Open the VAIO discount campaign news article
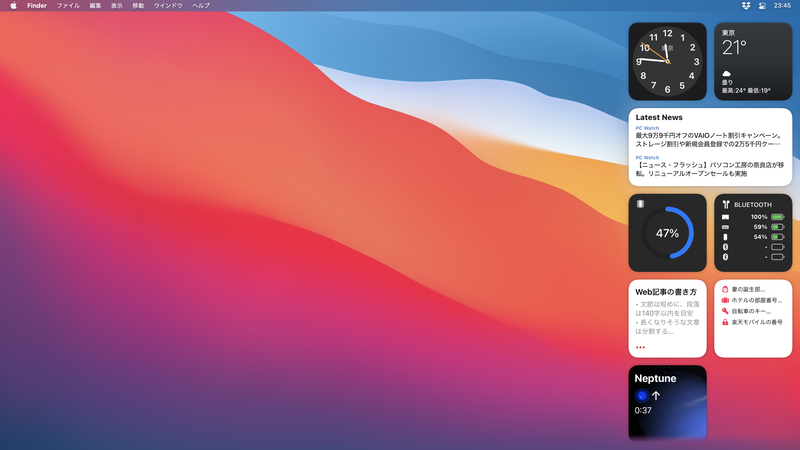This screenshot has width=800, height=450. click(x=709, y=139)
